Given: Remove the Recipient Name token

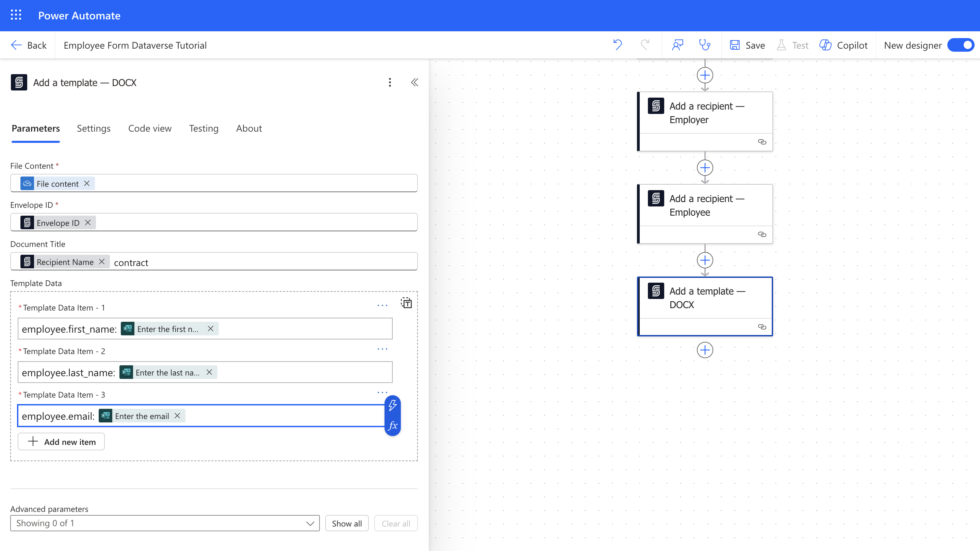Looking at the screenshot, I should coord(102,262).
